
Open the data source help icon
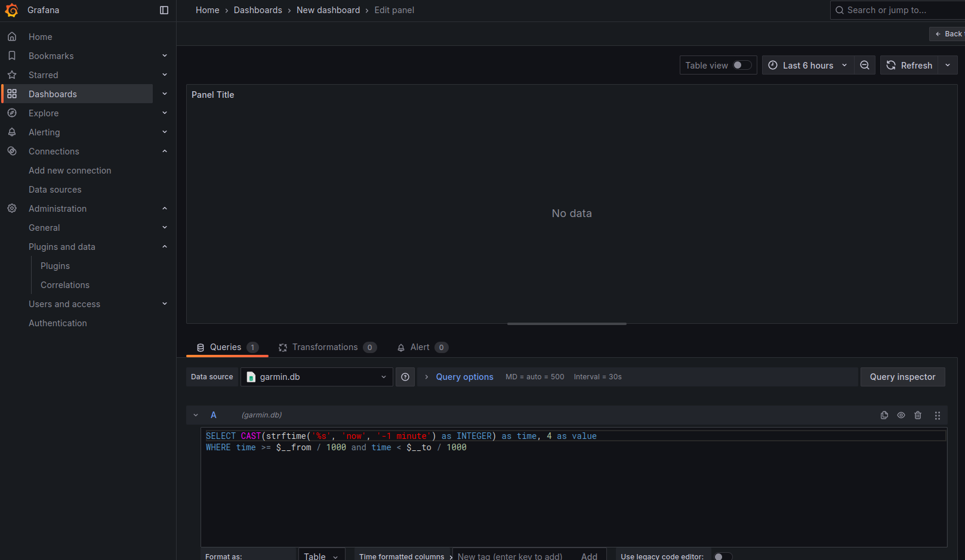point(405,377)
